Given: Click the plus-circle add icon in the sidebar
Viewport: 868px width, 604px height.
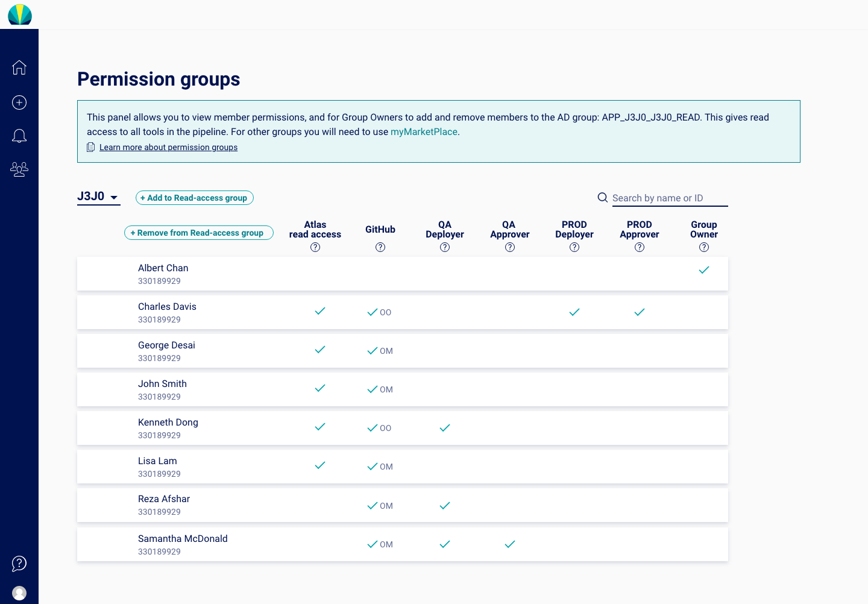Looking at the screenshot, I should coord(19,102).
